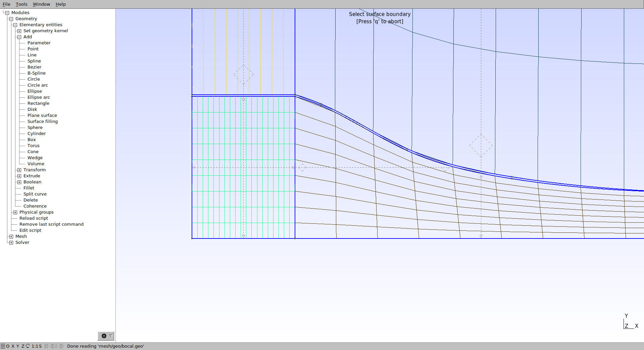This screenshot has width=644, height=350.
Task: Click Coherence entry
Action: 35,206
